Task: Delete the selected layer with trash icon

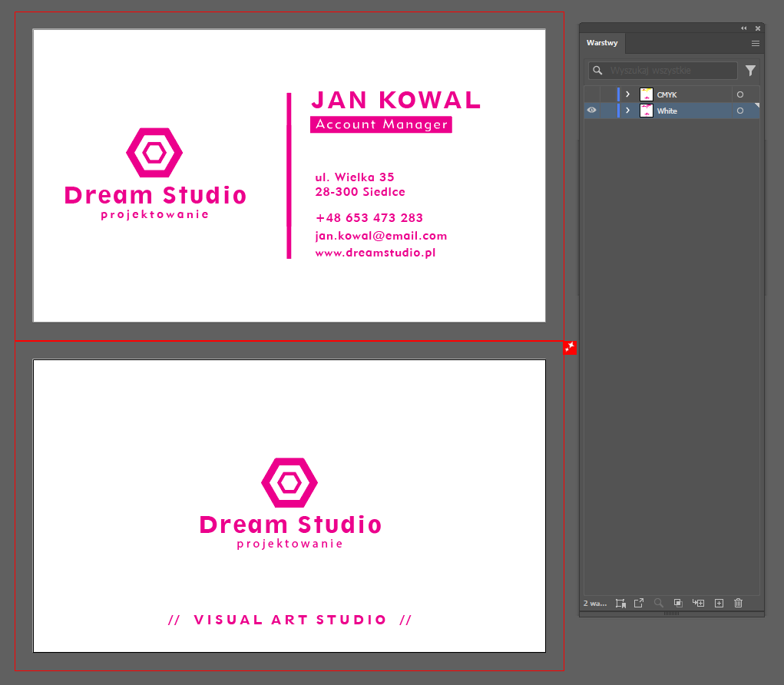Action: point(739,604)
